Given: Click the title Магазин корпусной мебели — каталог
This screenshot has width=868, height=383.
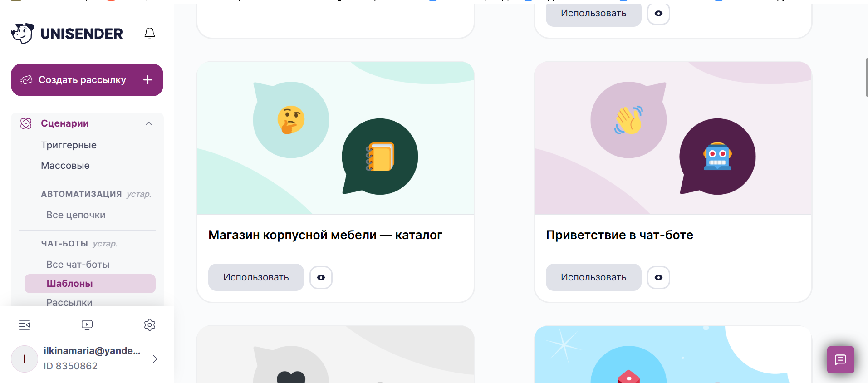Looking at the screenshot, I should pos(325,235).
